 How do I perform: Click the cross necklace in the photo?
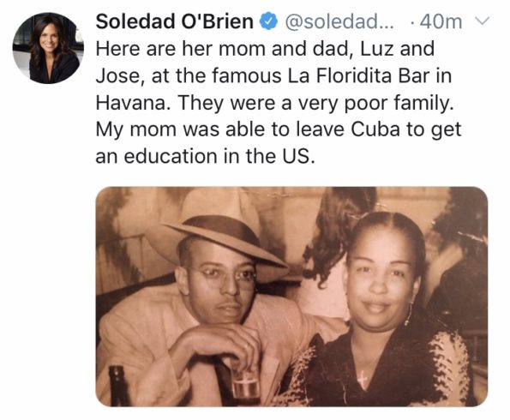click(362, 380)
